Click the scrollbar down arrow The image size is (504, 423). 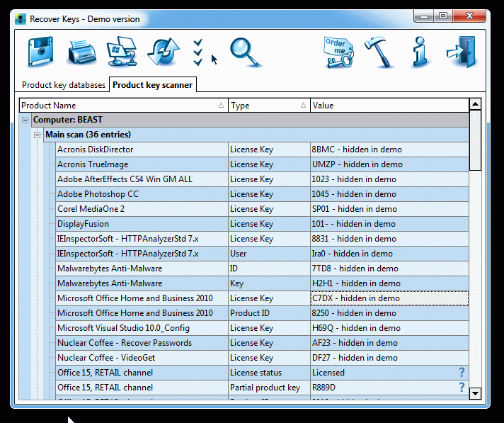(x=475, y=393)
